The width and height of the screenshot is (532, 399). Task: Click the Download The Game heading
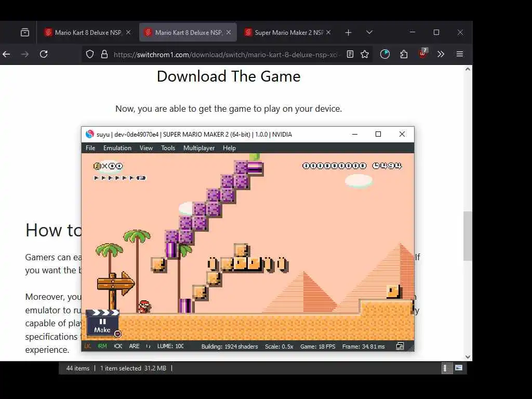[x=229, y=76]
